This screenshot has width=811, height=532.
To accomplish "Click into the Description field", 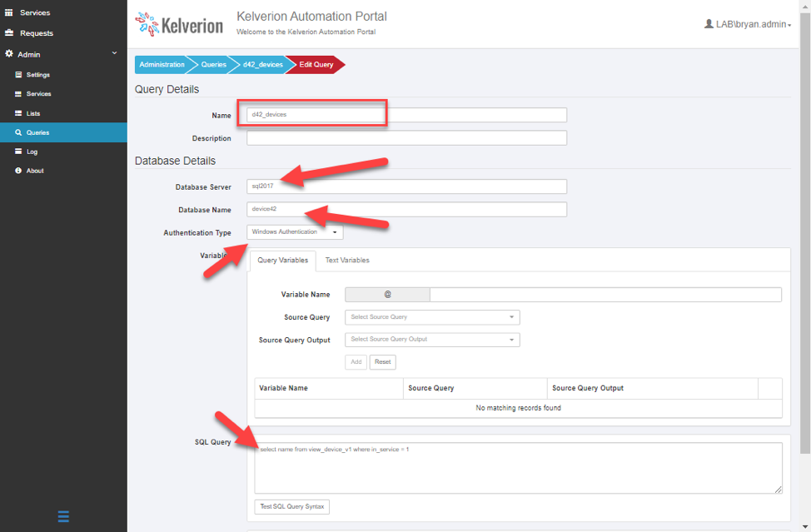I will click(x=406, y=138).
